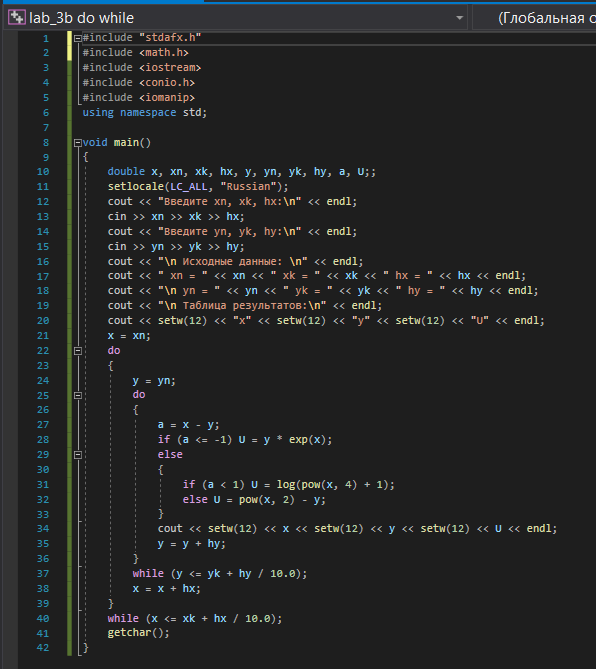The width and height of the screenshot is (596, 669).
Task: Click the double variable declaration on line 10
Action: (x=241, y=172)
